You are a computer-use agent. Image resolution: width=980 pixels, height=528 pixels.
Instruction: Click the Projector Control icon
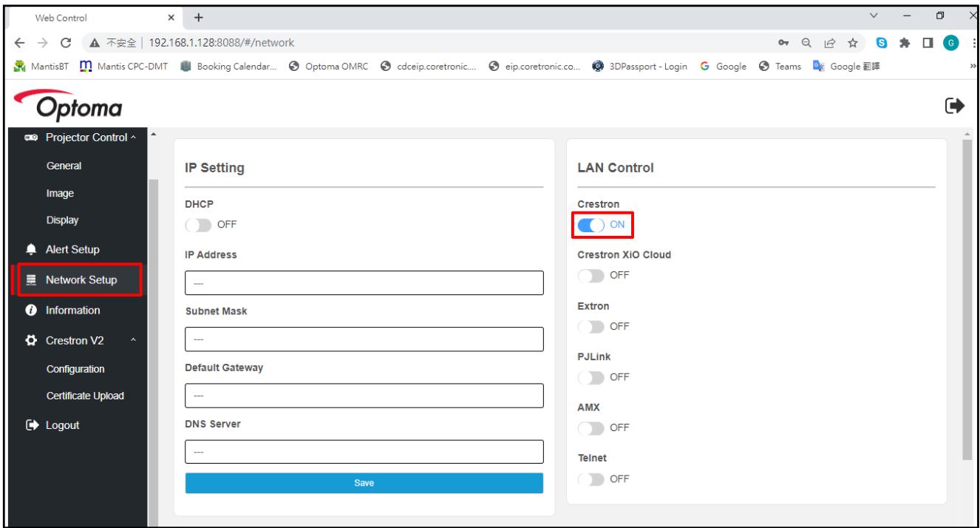(30, 137)
